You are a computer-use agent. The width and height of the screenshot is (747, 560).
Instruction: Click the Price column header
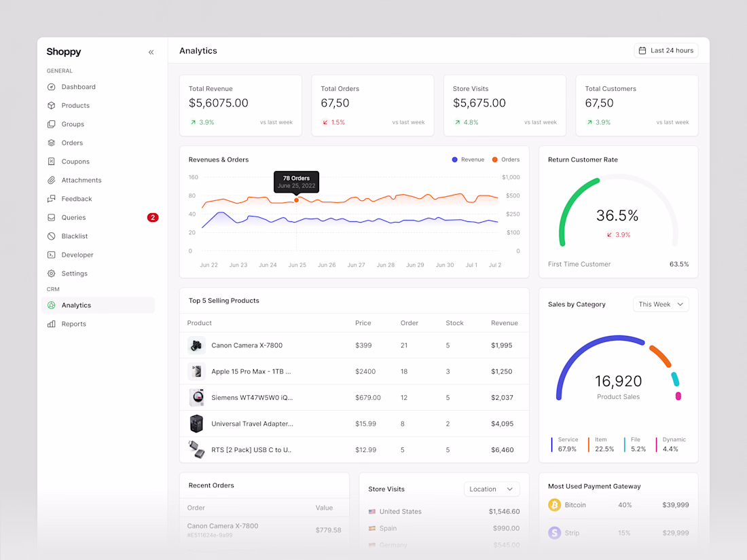363,323
